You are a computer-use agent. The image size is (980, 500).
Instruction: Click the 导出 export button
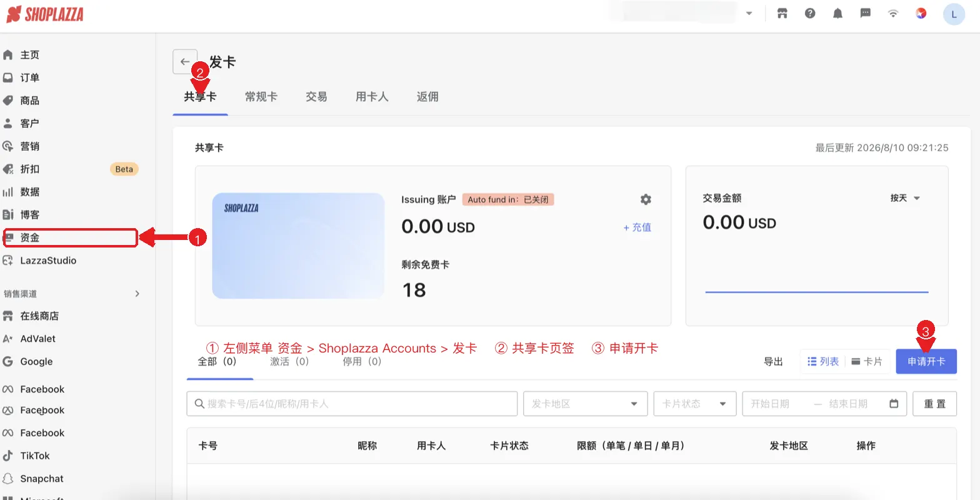[x=773, y=362]
